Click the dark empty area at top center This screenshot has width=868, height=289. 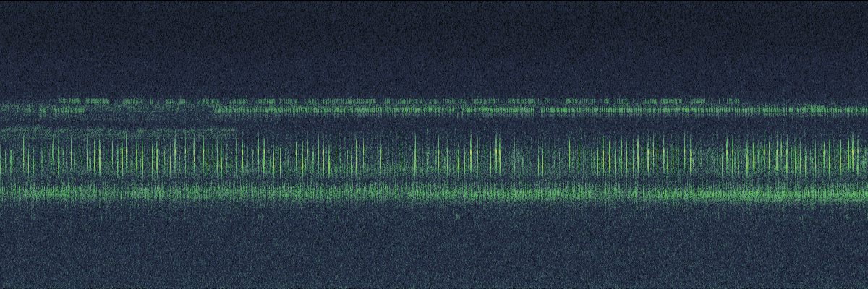(434, 43)
